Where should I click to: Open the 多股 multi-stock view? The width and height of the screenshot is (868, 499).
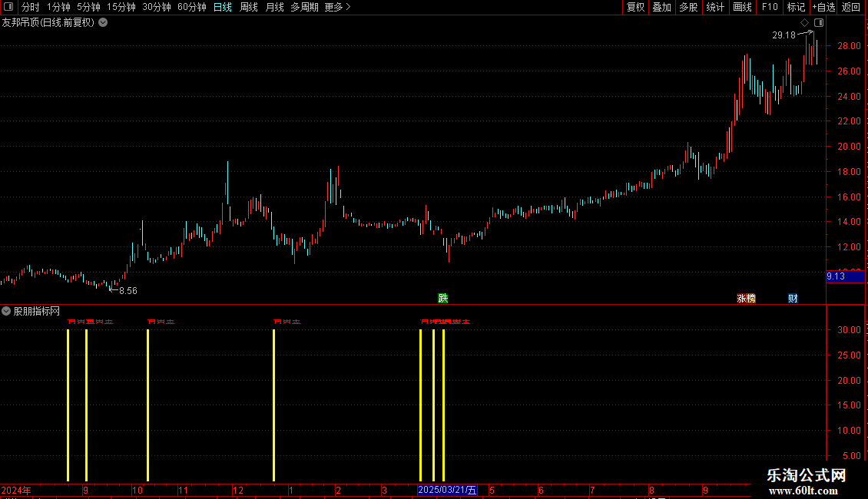pos(688,7)
